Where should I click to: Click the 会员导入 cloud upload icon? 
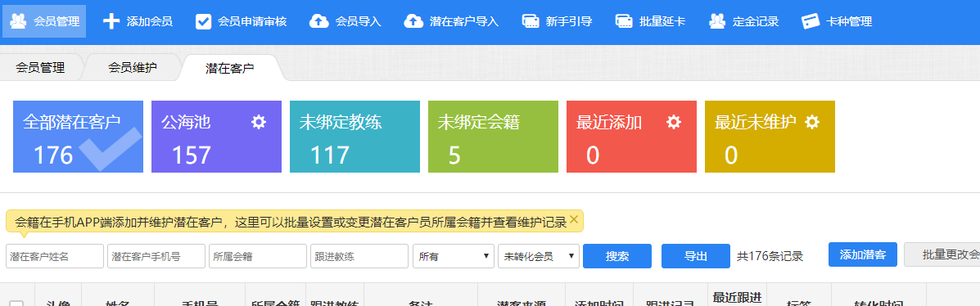[318, 21]
